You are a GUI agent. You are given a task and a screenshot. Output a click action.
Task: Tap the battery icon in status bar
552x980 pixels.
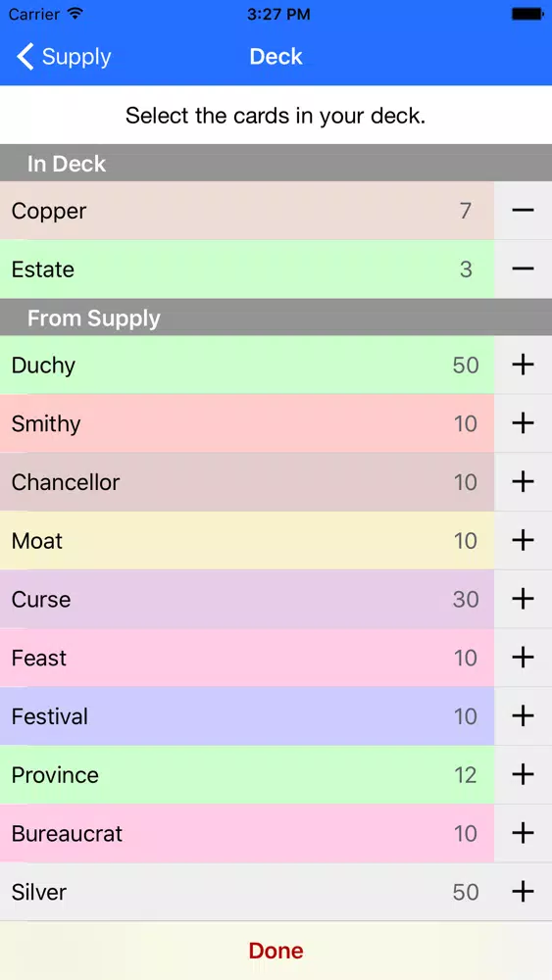[527, 14]
